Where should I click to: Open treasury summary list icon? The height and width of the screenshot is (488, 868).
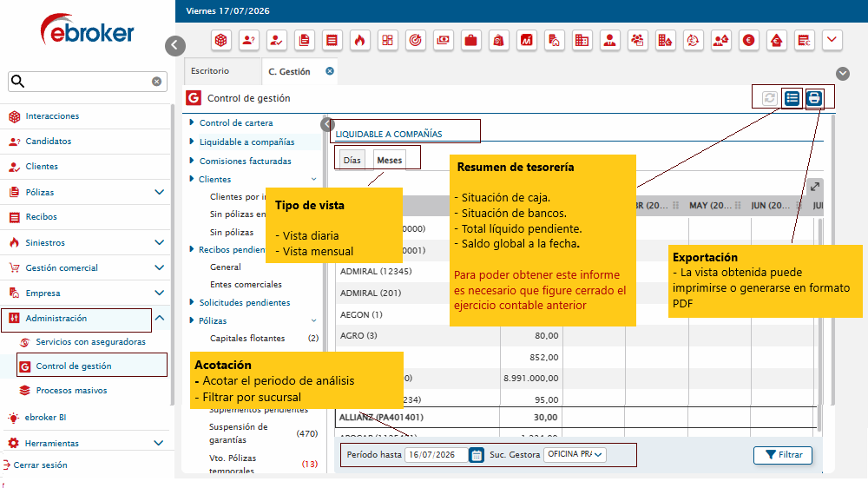(792, 99)
